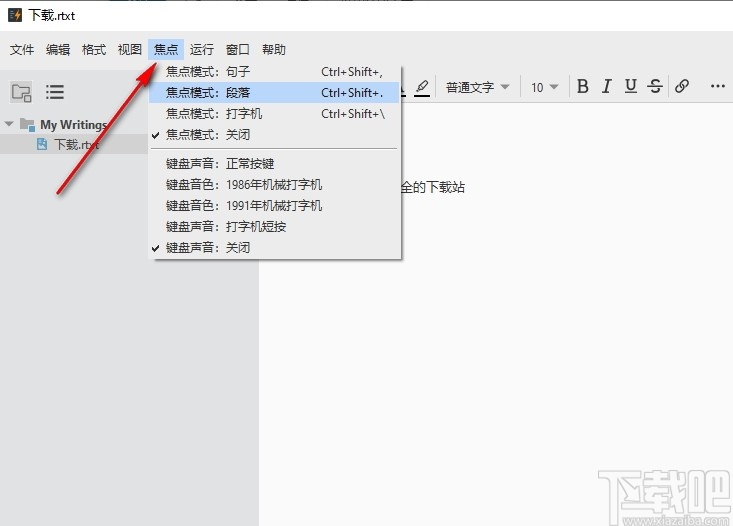Select 焦点模式: 打字机 option
Screen dimensions: 733x526
click(275, 114)
